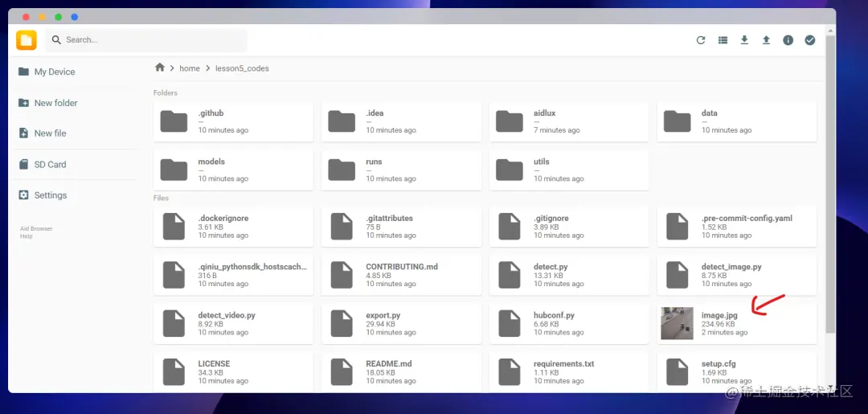Click the Aid Browser link in the sidebar
The width and height of the screenshot is (868, 414).
coord(36,228)
